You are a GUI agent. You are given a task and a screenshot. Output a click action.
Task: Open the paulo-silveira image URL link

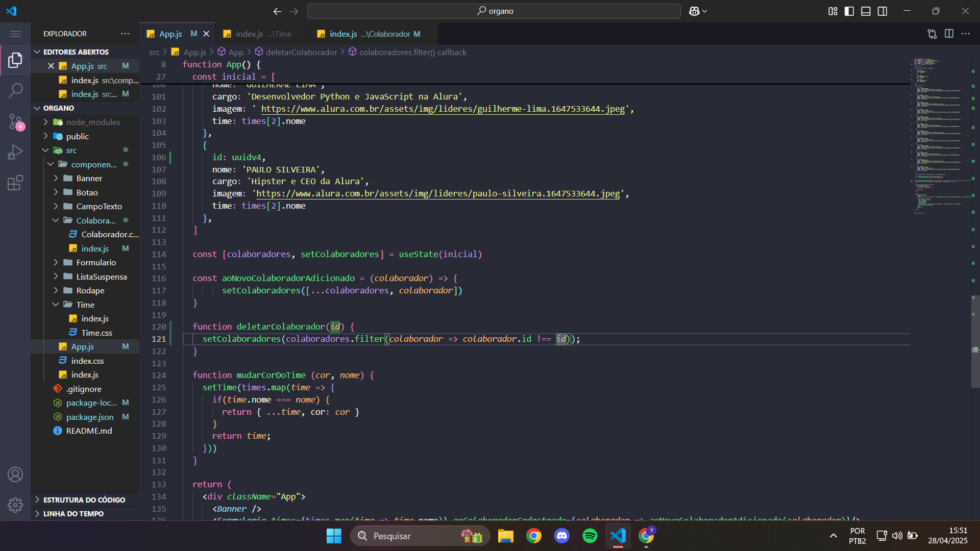[438, 193]
